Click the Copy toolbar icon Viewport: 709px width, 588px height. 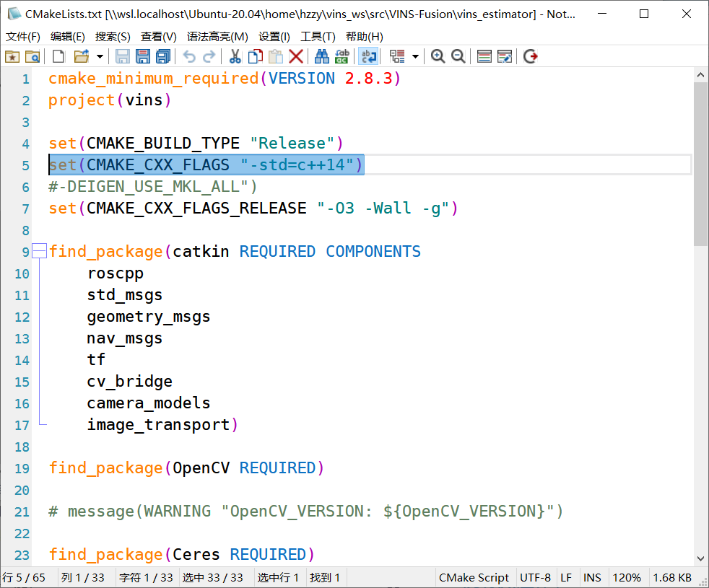(256, 56)
